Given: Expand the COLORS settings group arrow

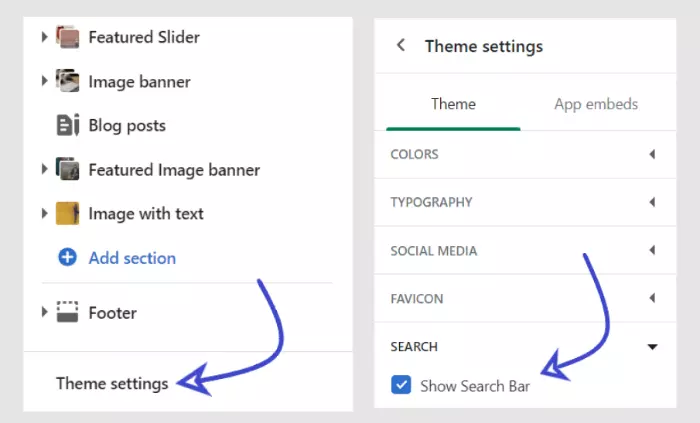Looking at the screenshot, I should (652, 154).
